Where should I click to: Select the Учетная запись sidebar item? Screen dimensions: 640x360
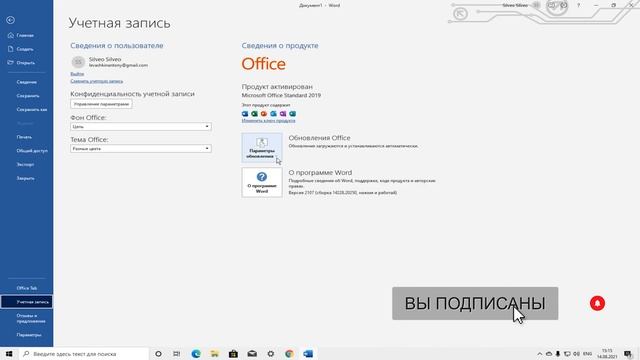pos(26,302)
